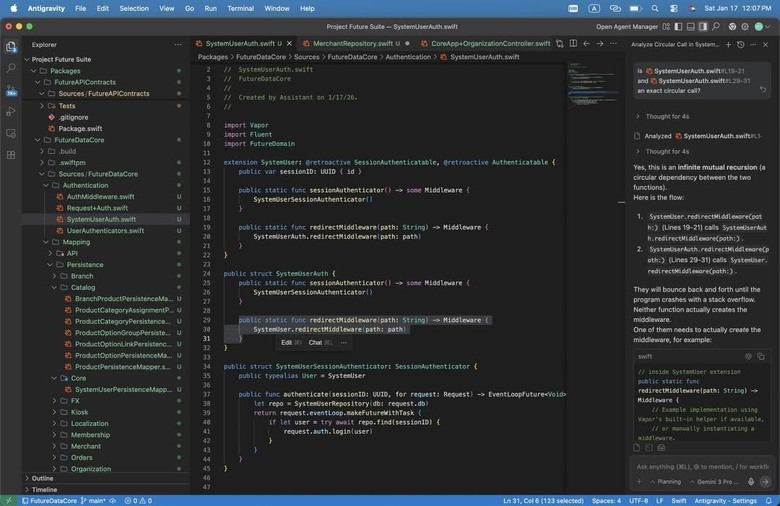The image size is (780, 506).
Task: Switch to CoreApp+OrganizationController.swift tab
Action: click(x=486, y=44)
